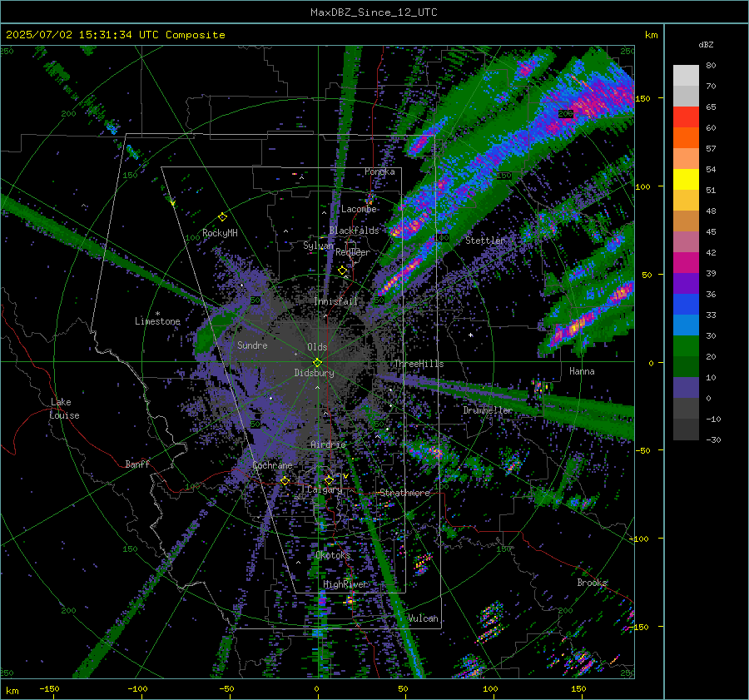Pick the light gray 70-80 dBZ swatch

[686, 76]
